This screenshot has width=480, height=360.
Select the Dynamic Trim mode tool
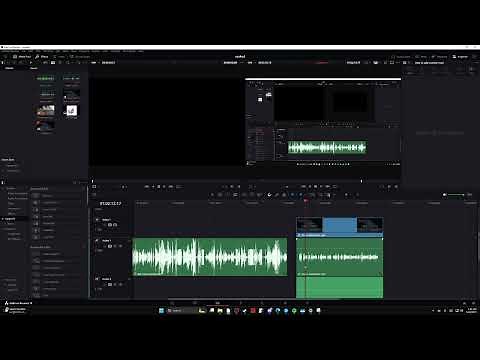pos(228,195)
